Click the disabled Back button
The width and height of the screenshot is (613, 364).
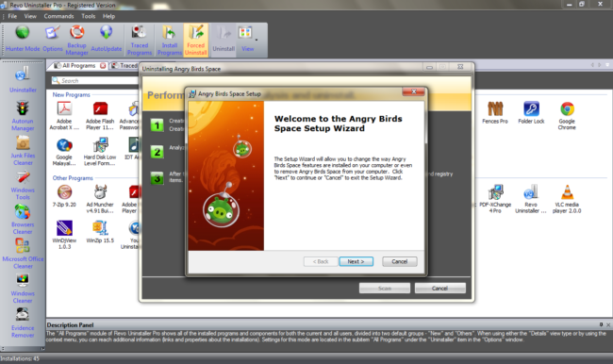coord(321,261)
